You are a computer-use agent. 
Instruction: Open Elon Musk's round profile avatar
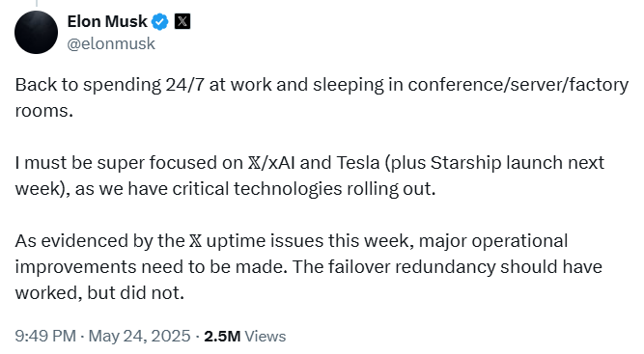click(36, 33)
